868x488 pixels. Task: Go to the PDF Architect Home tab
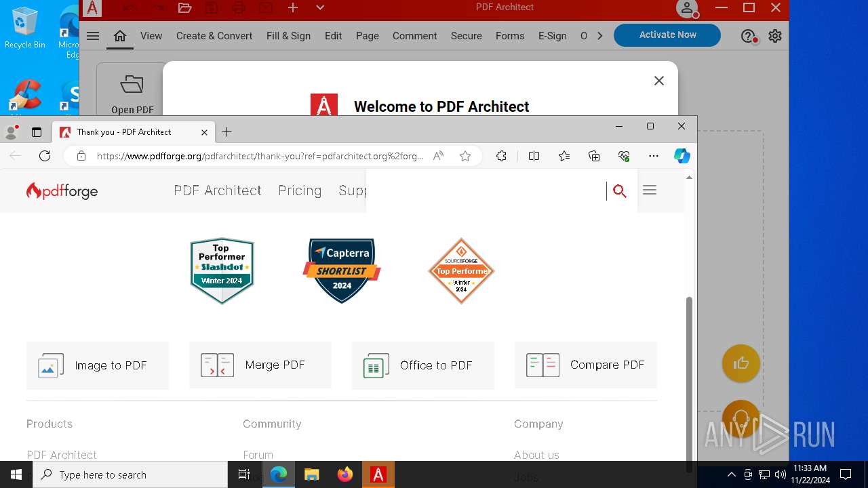click(120, 36)
